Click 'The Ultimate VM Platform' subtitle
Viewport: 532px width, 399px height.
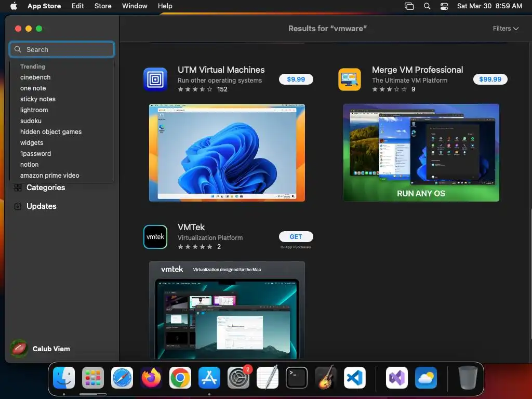click(x=409, y=81)
